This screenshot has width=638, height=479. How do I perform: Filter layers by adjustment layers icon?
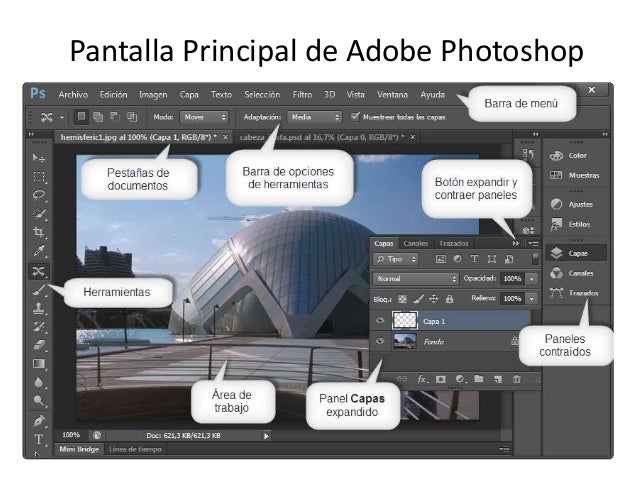point(457,259)
